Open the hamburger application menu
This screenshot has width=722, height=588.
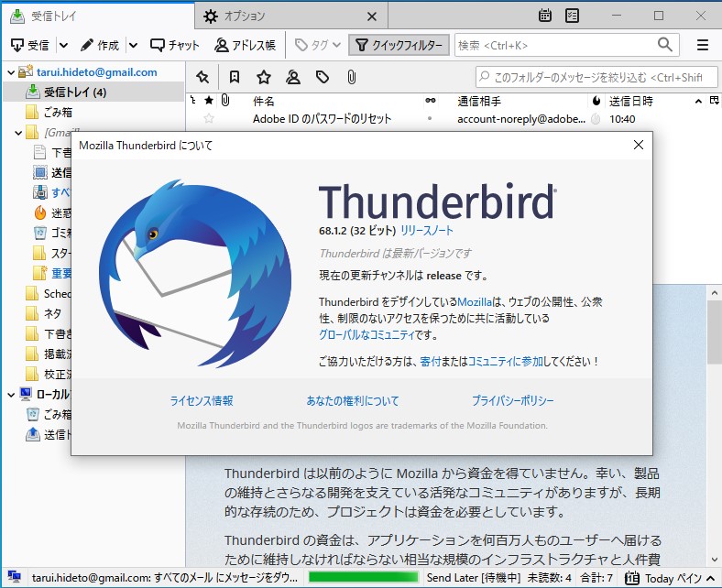pos(703,45)
